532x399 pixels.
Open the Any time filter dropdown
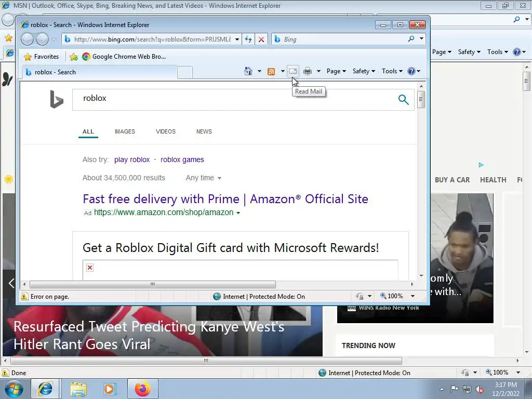(203, 178)
